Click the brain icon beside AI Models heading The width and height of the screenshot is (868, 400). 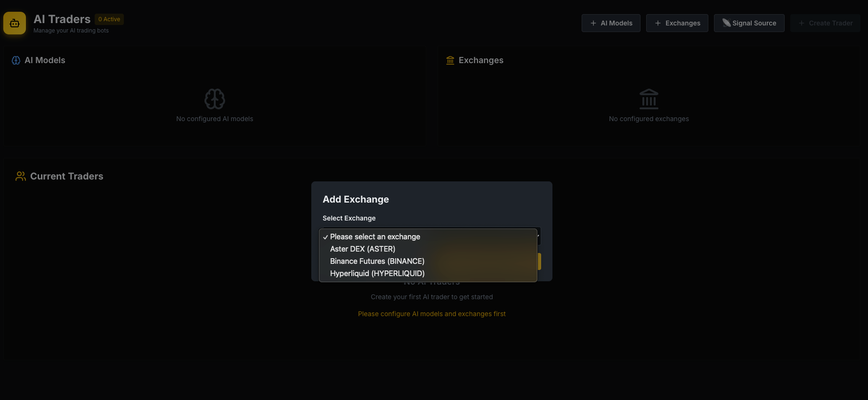tap(16, 60)
